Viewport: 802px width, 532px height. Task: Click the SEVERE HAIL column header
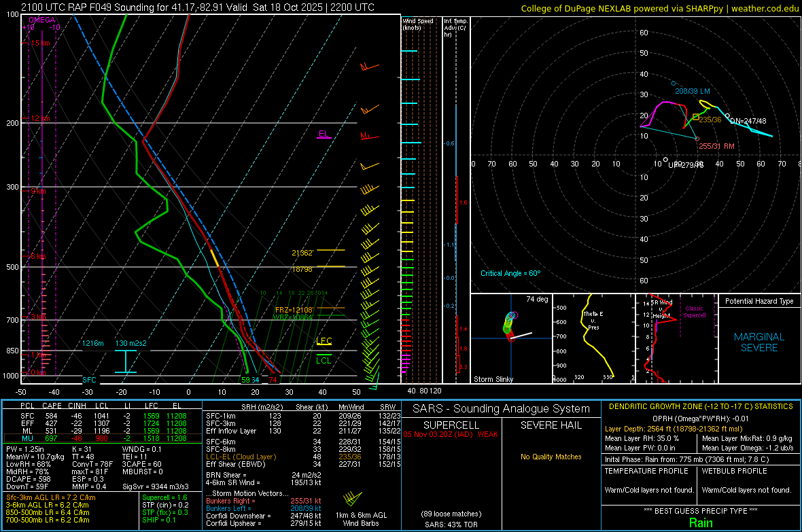click(551, 425)
